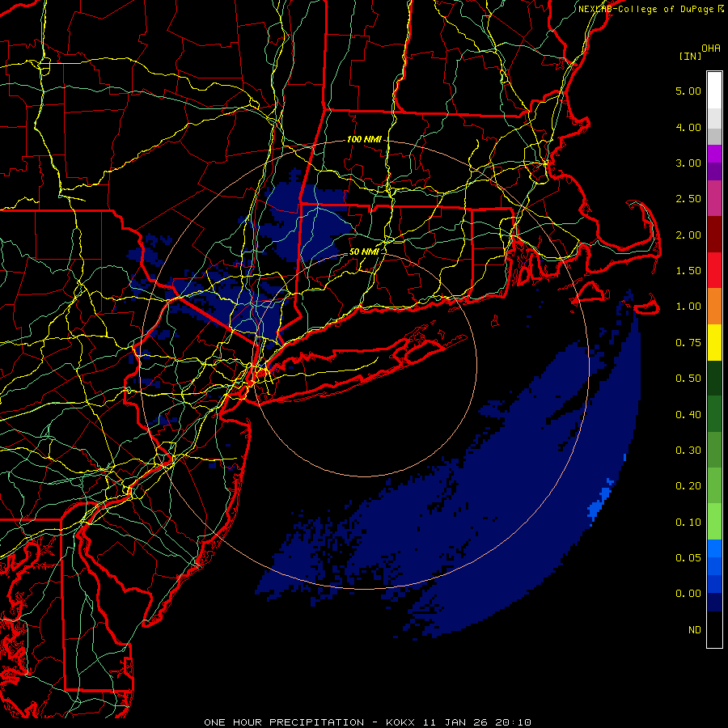Image resolution: width=728 pixels, height=728 pixels.
Task: Click the "100 NMI" range ring label
Action: [x=364, y=139]
